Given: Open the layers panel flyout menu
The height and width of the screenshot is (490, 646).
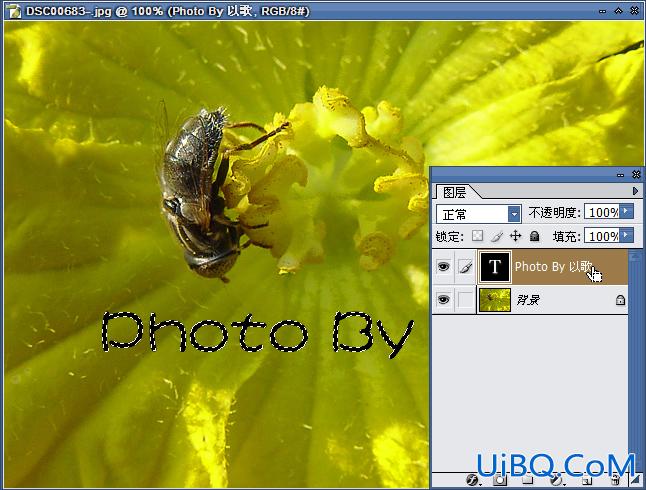Looking at the screenshot, I should click(x=635, y=191).
